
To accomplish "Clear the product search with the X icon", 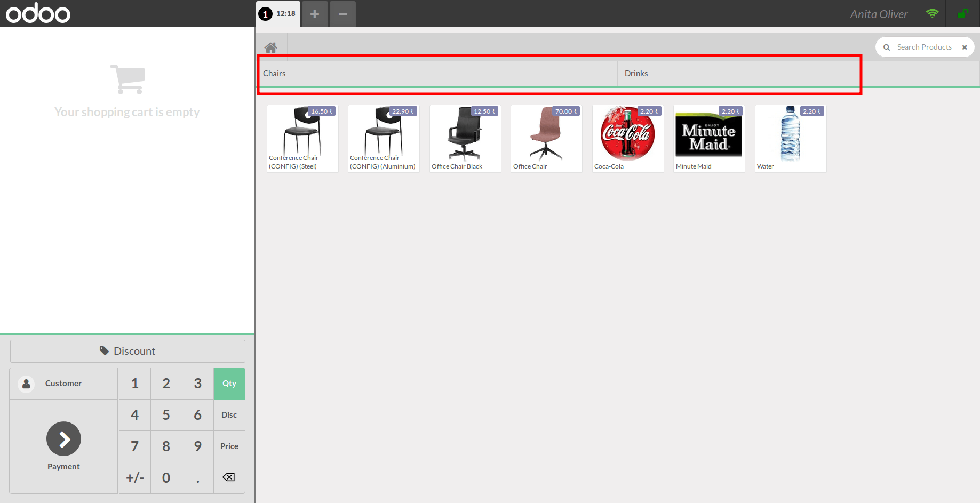I will 965,47.
